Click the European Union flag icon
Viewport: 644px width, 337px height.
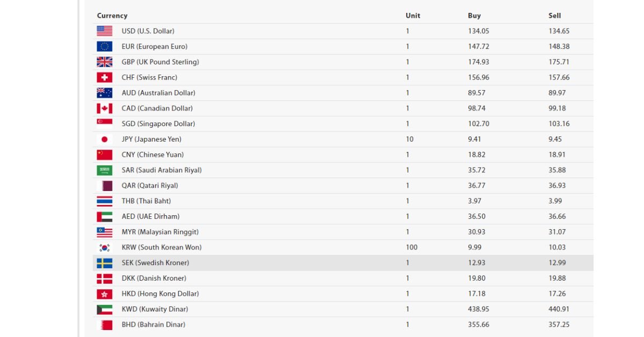105,47
